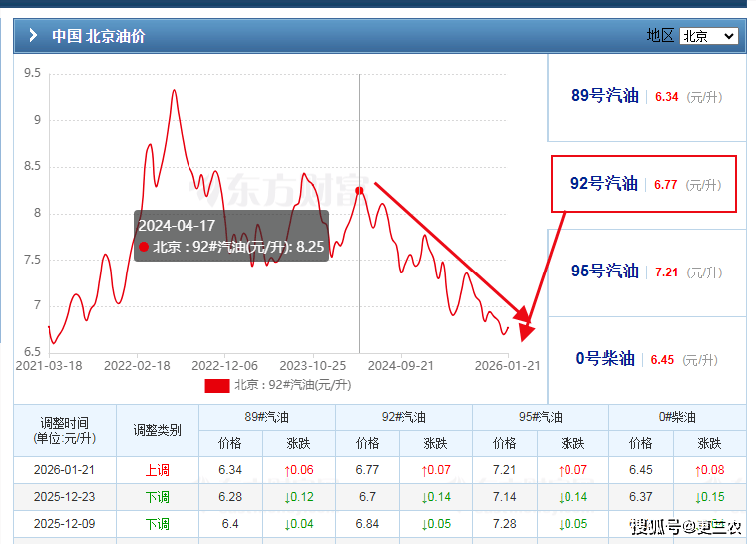Click the red data point at 2024-04-17
The height and width of the screenshot is (544, 756).
tap(359, 190)
